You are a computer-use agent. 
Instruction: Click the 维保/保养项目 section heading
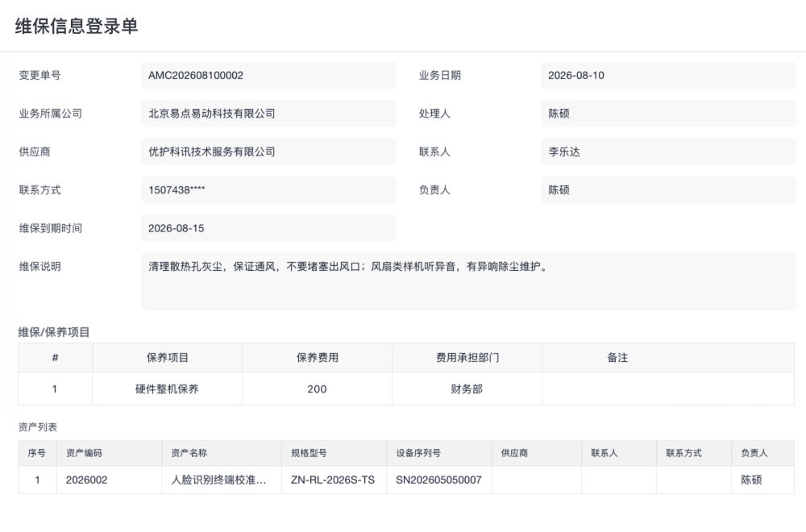pos(54,332)
